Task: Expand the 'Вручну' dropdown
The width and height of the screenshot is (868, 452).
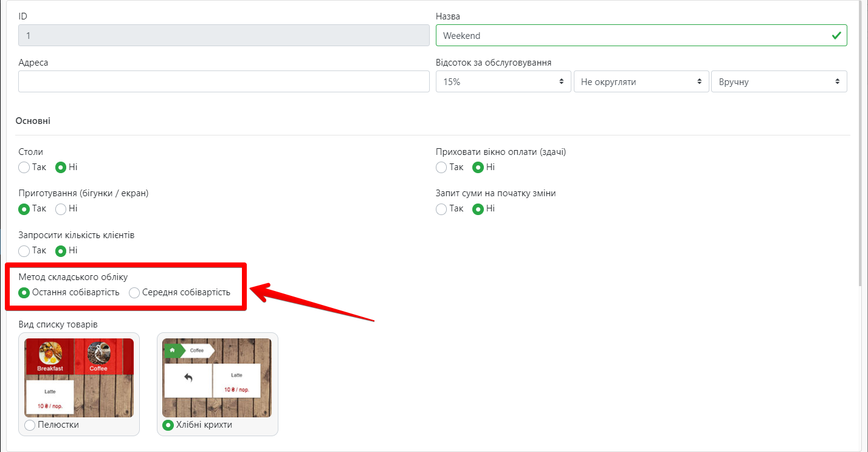Action: coord(778,81)
